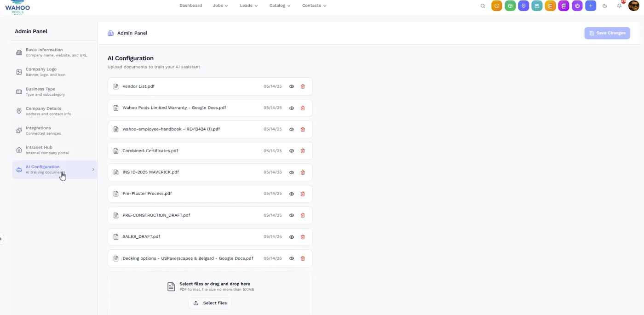
Task: Delete SALES_DRAFT.pdf
Action: [303, 237]
